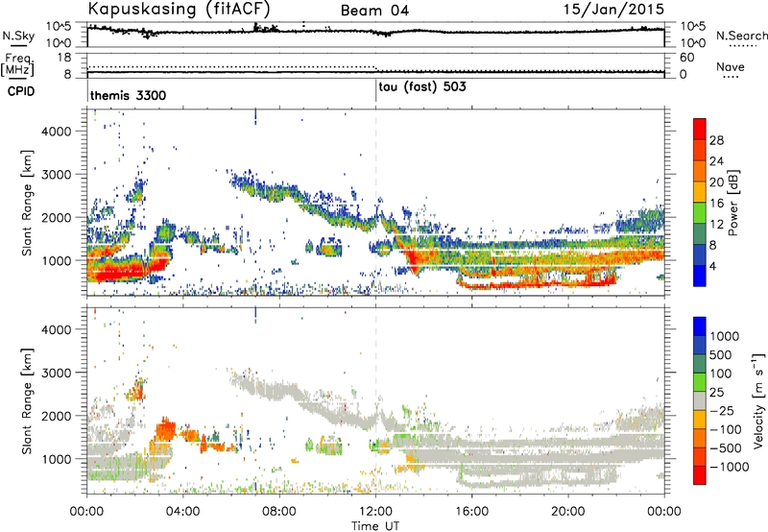
Task: Click the 'Nave' legend label
Action: coord(731,67)
